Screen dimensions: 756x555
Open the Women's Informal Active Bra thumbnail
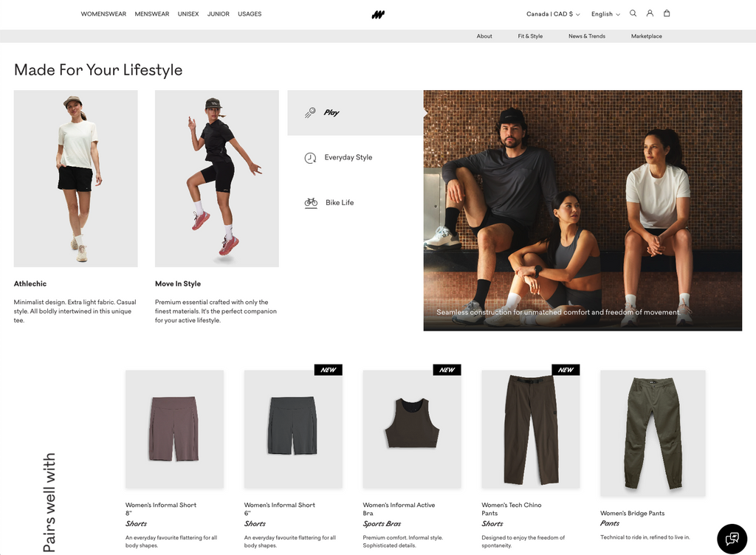pyautogui.click(x=412, y=429)
